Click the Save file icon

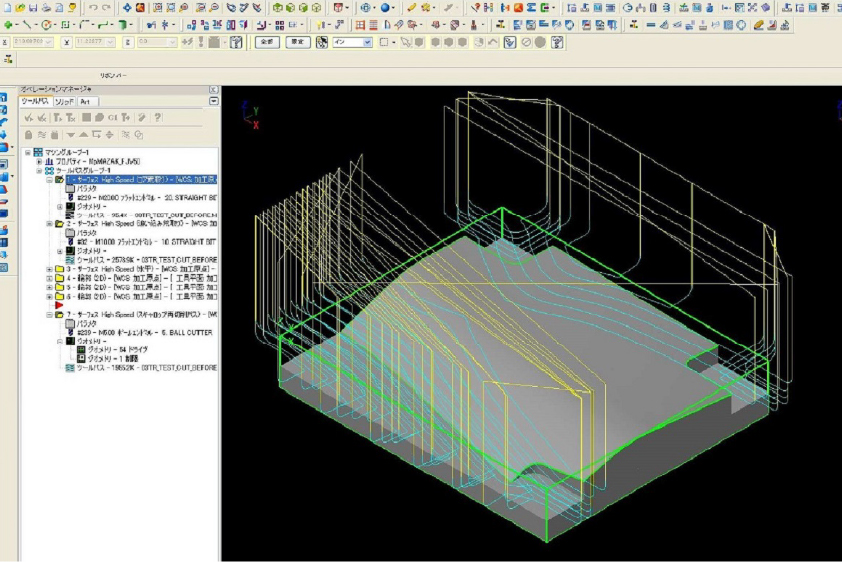(32, 7)
